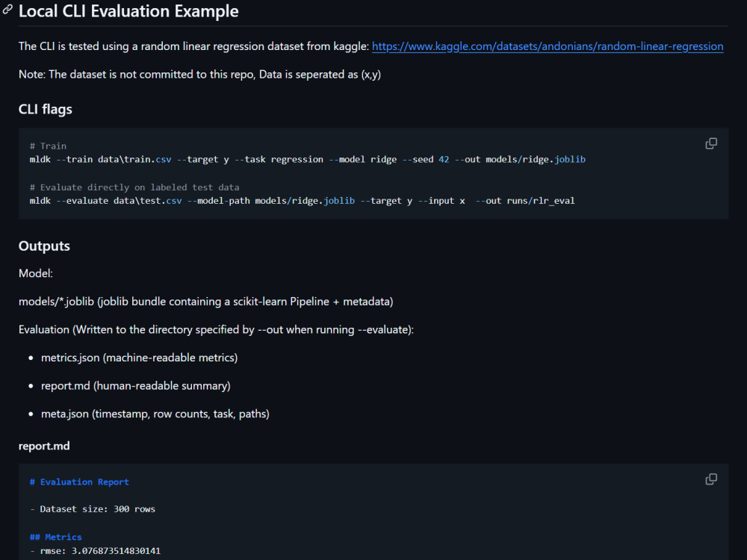Open the kaggle random-linear-regression dataset link
Viewport: 747px width, 560px height.
[x=548, y=46]
